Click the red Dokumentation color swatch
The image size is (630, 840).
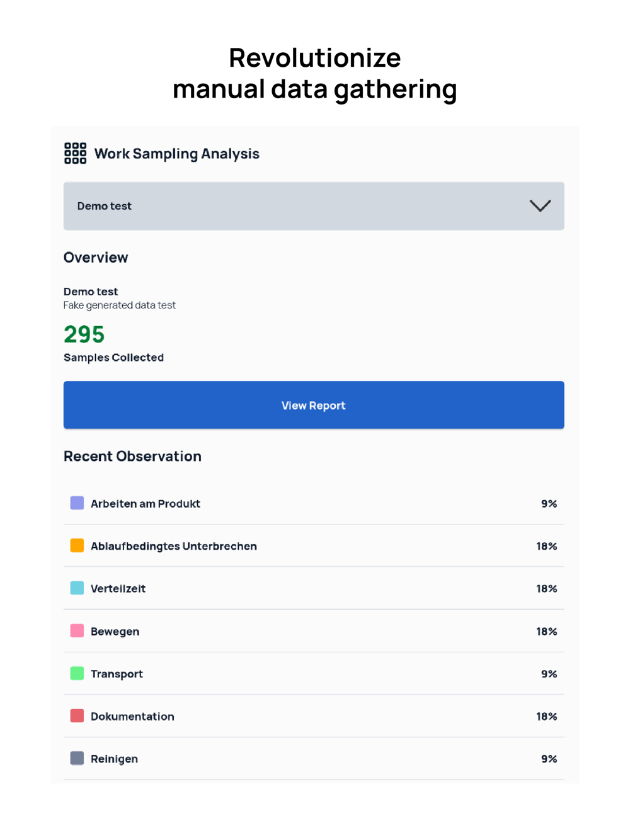[77, 716]
